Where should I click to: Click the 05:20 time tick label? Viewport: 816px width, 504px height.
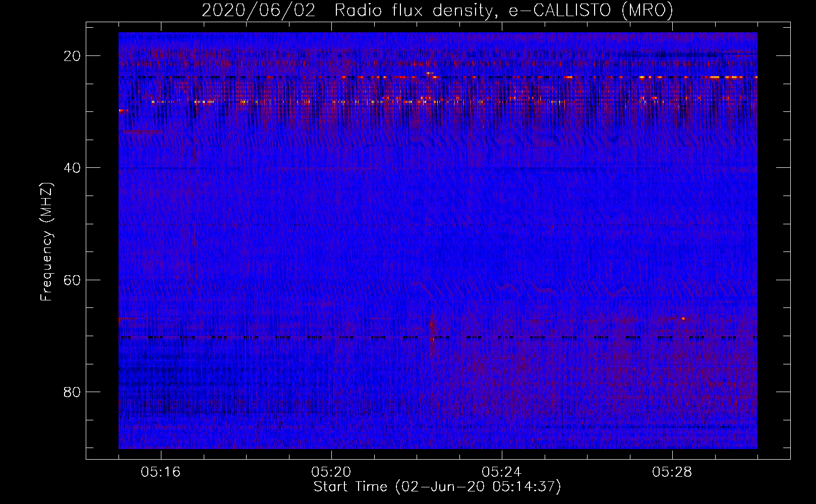(x=331, y=472)
